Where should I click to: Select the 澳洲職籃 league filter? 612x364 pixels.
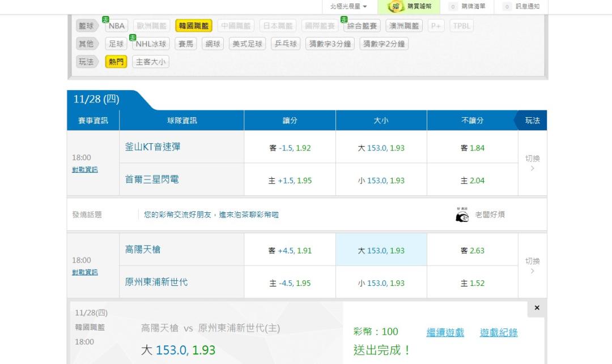click(x=405, y=25)
